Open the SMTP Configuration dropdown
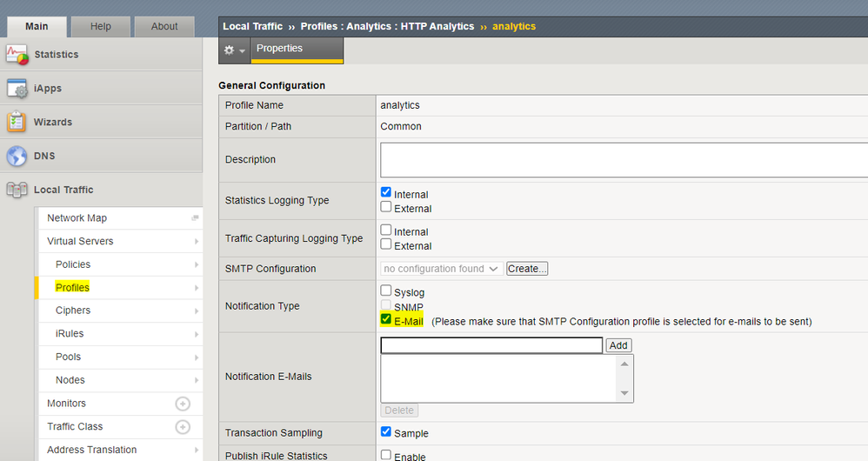Screen dimensions: 868x461 (x=442, y=269)
